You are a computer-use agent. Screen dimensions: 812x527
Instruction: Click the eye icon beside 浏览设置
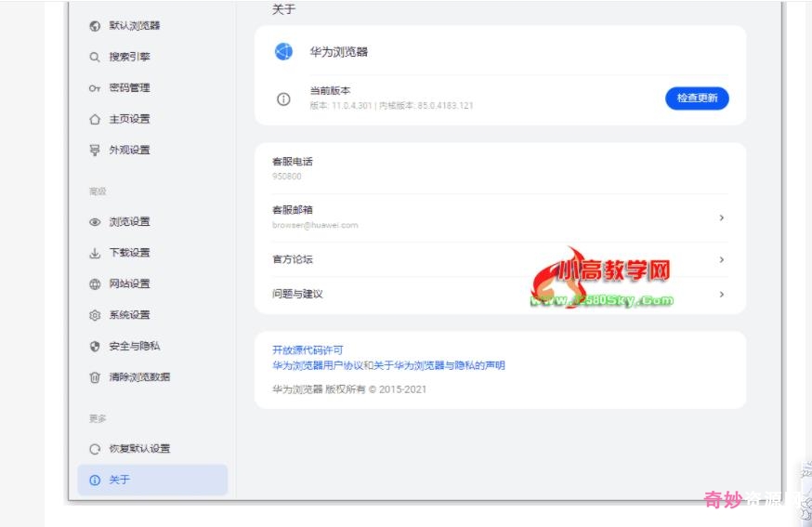[x=95, y=222]
